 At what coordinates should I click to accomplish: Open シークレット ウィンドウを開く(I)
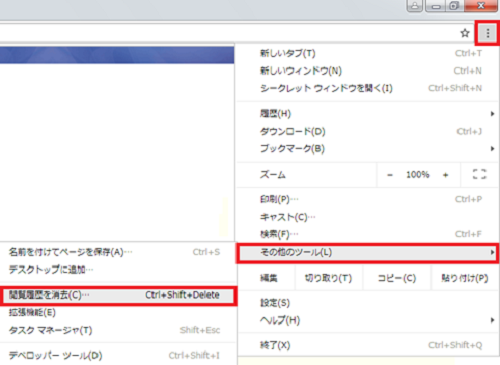(x=367, y=88)
